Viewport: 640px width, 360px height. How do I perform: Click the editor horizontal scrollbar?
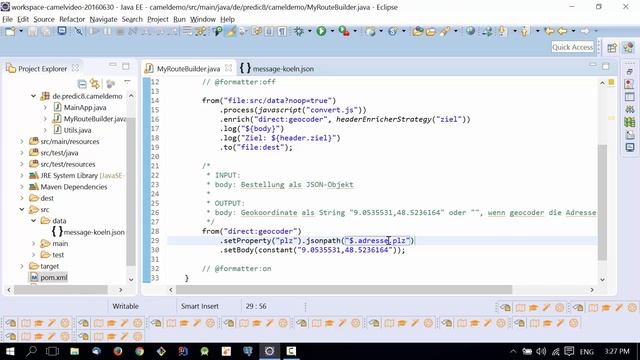344,290
